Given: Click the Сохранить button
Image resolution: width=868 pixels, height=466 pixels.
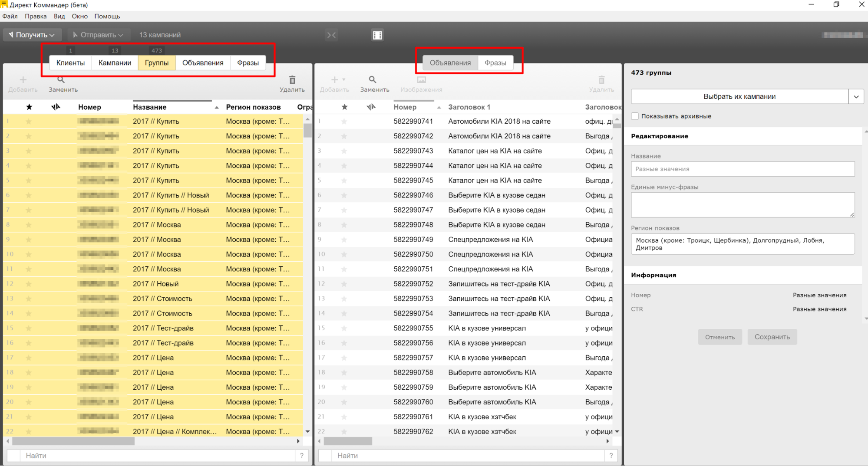Looking at the screenshot, I should (772, 337).
